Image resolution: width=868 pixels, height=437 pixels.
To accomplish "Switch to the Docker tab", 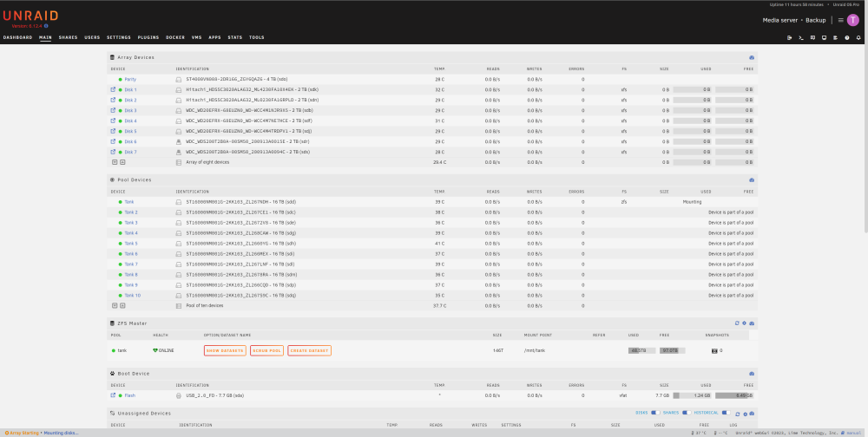I will click(x=175, y=37).
